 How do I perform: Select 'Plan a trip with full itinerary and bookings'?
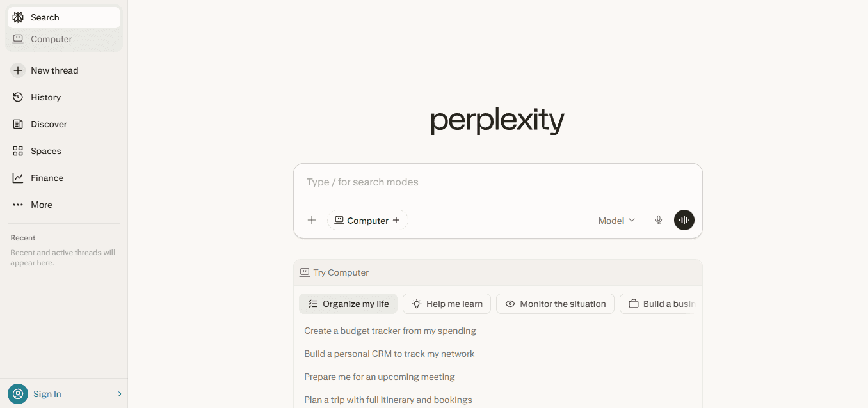(388, 400)
